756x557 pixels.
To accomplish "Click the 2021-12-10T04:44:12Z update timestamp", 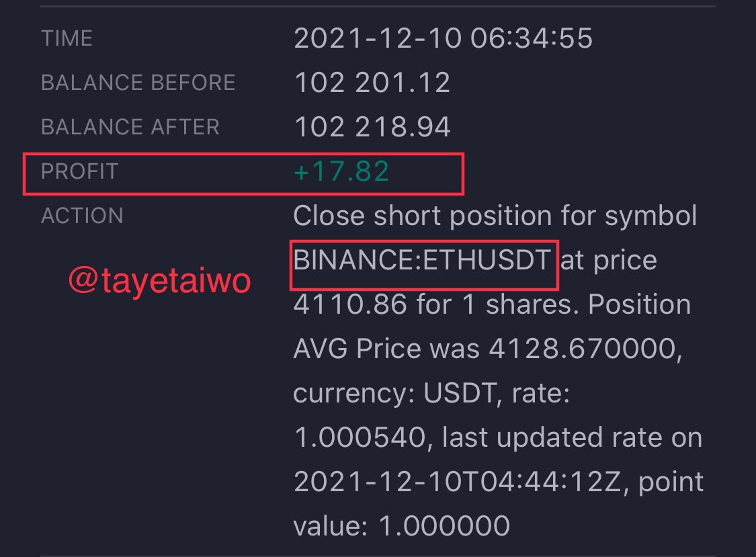I will tap(458, 482).
